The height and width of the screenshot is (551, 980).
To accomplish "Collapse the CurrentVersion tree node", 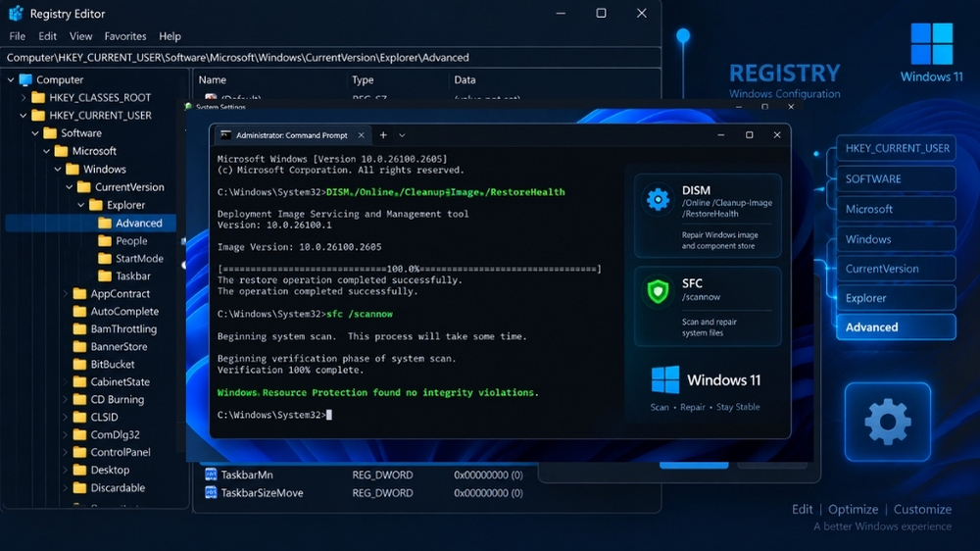I will (x=70, y=187).
